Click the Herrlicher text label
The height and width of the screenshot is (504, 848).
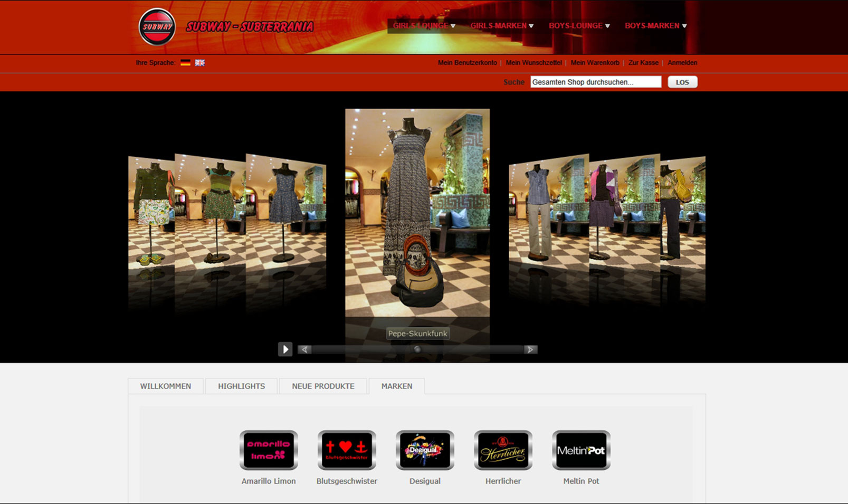pyautogui.click(x=503, y=481)
